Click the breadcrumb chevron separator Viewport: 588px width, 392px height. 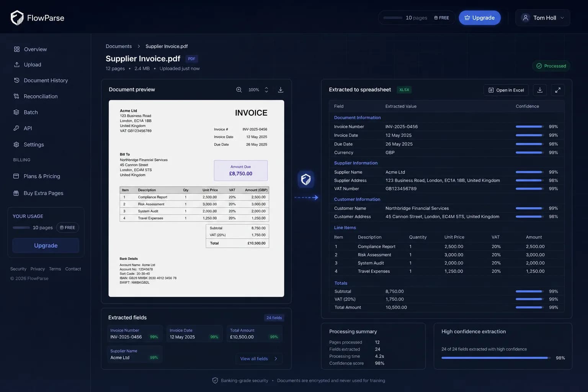(x=139, y=46)
